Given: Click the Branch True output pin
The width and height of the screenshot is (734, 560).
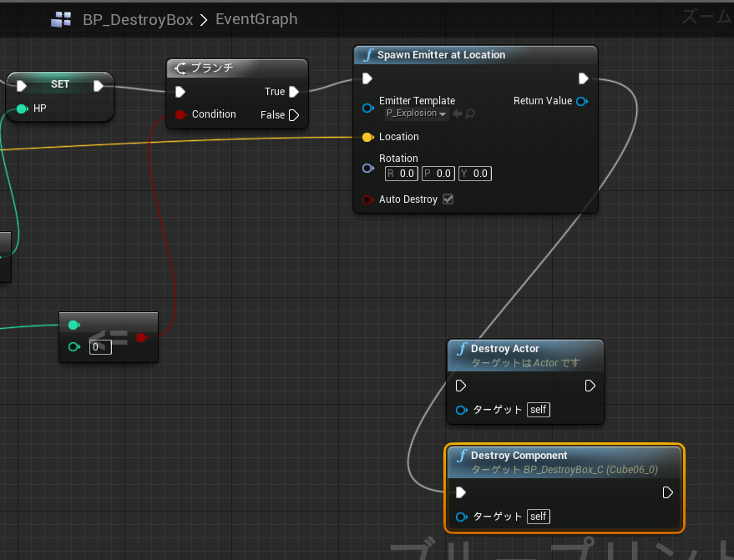Looking at the screenshot, I should point(294,92).
